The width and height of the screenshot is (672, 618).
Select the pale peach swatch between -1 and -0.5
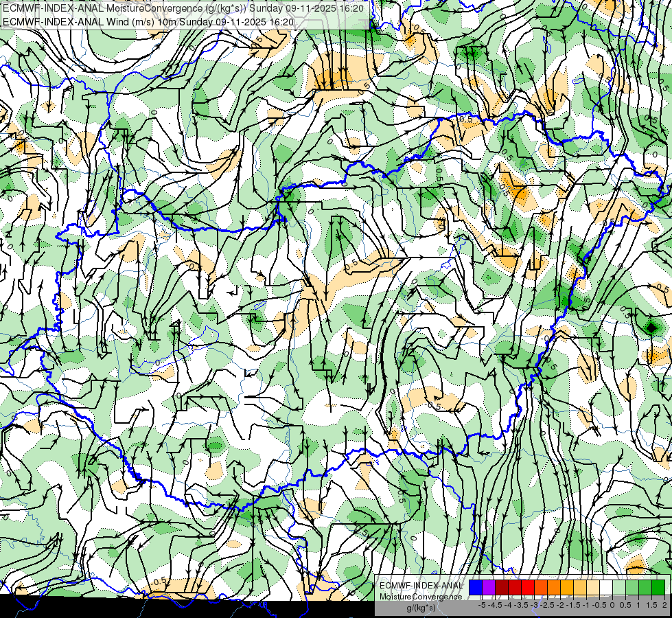coord(593,588)
